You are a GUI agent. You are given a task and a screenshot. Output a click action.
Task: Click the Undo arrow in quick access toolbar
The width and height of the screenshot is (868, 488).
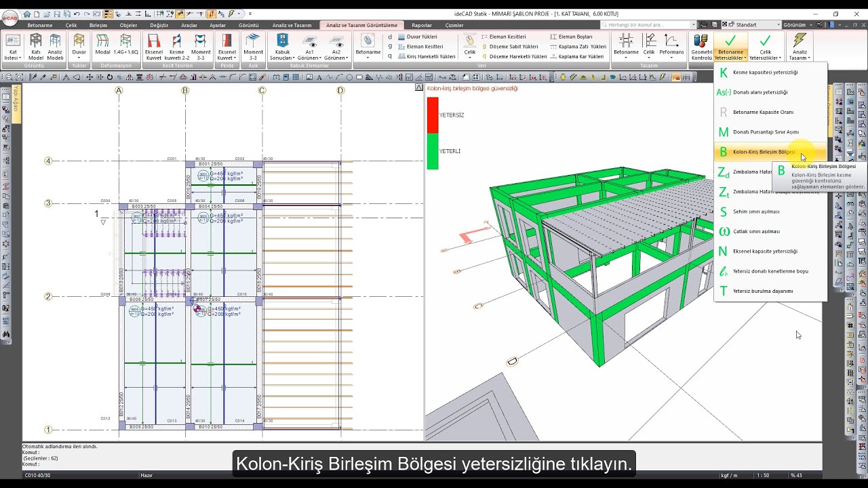[x=77, y=14]
